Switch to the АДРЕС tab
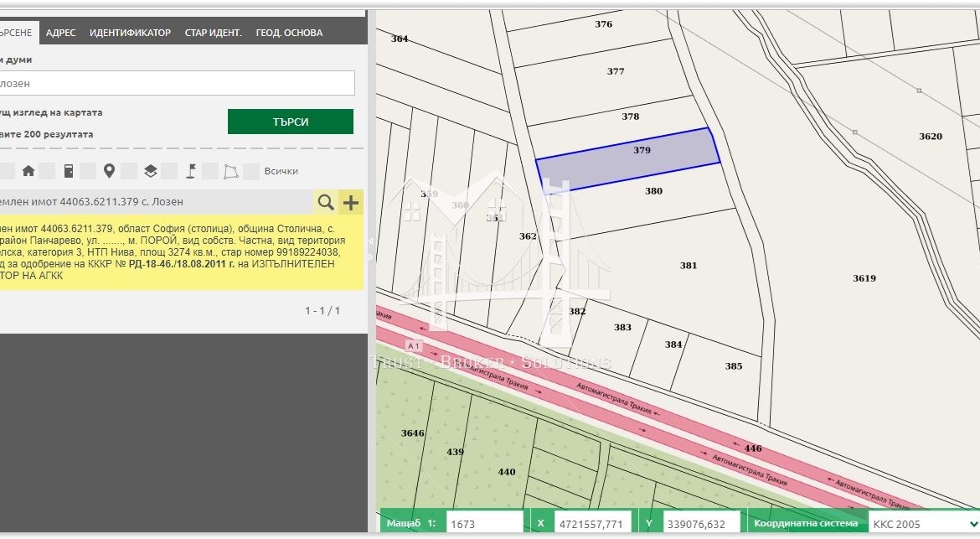Viewport: 980px width, 539px height. (x=60, y=33)
